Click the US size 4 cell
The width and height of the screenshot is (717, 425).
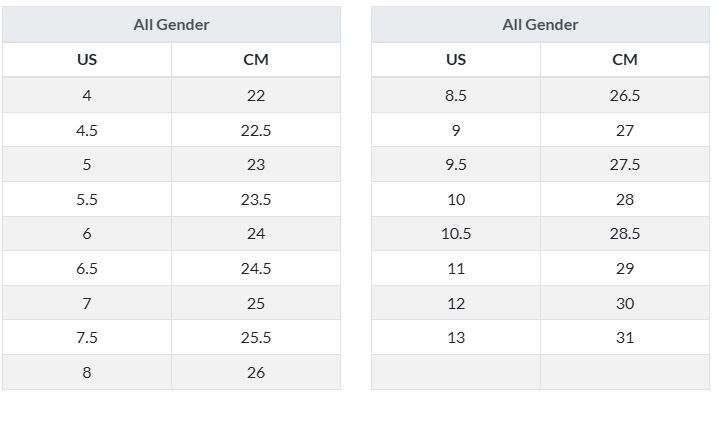pos(87,95)
